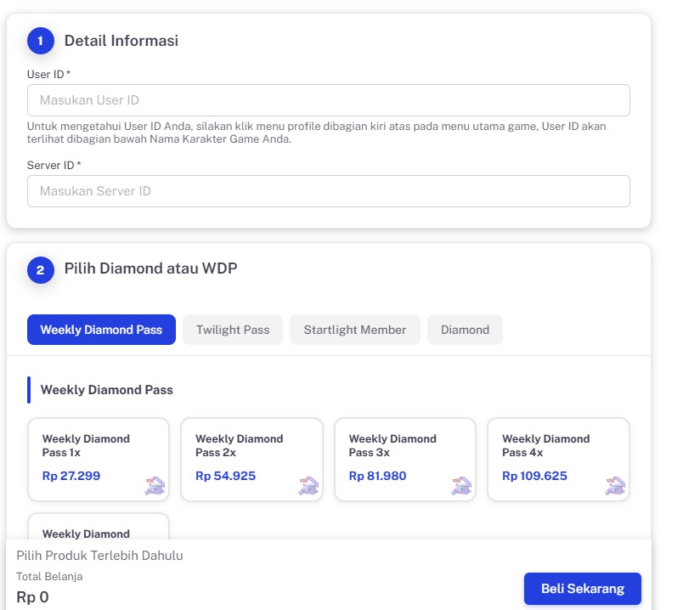Click the step 1 circle badge
Viewport: 700px width, 610px height.
tap(40, 39)
